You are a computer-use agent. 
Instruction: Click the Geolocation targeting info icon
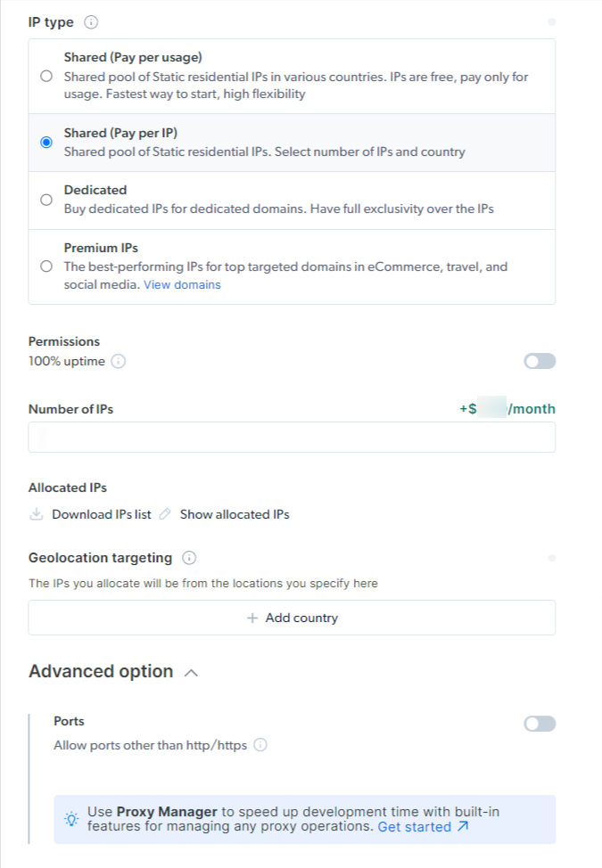point(189,558)
